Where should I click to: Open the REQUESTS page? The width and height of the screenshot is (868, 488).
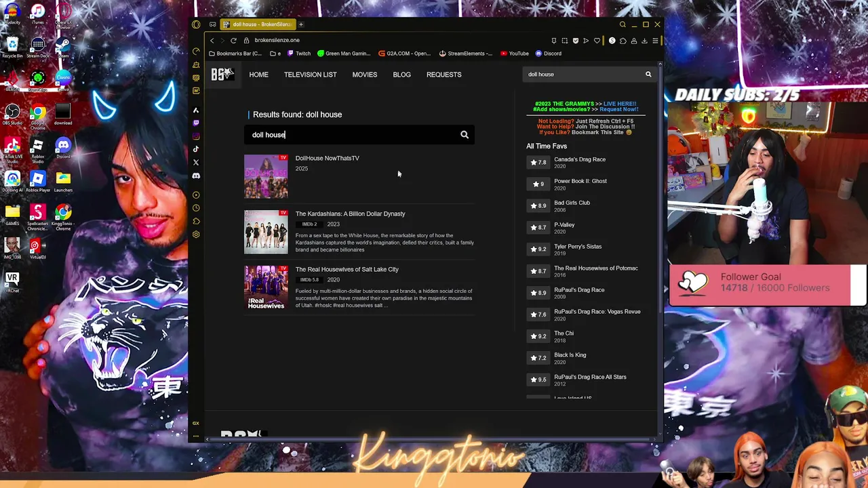click(x=443, y=75)
